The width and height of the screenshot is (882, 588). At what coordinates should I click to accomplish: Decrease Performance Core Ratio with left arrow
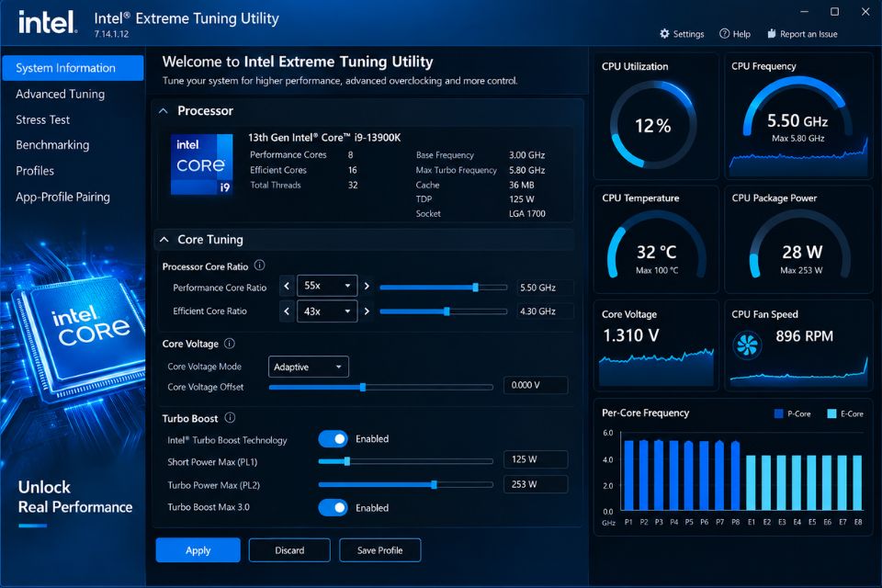(x=287, y=286)
